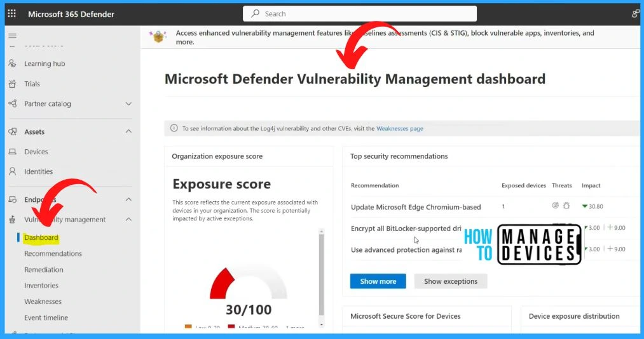
Task: Click Use advanced protection against recommendation
Action: pos(406,249)
